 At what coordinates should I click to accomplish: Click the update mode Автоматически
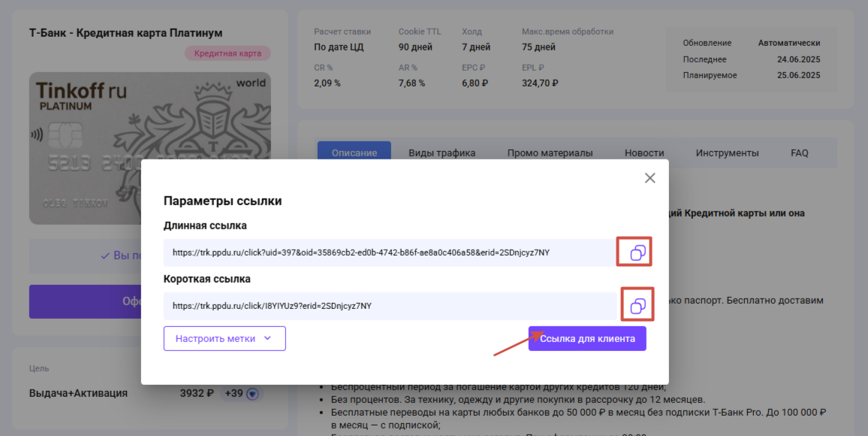point(789,43)
